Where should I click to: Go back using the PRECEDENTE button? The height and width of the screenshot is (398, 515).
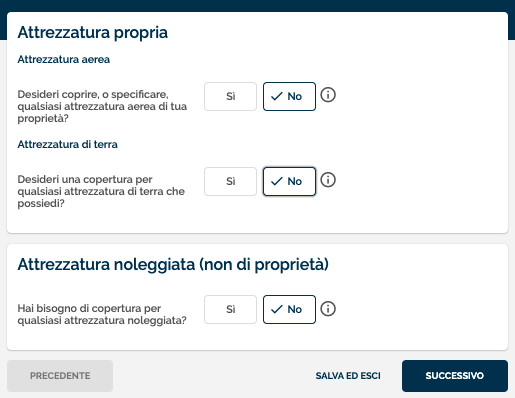(x=60, y=376)
